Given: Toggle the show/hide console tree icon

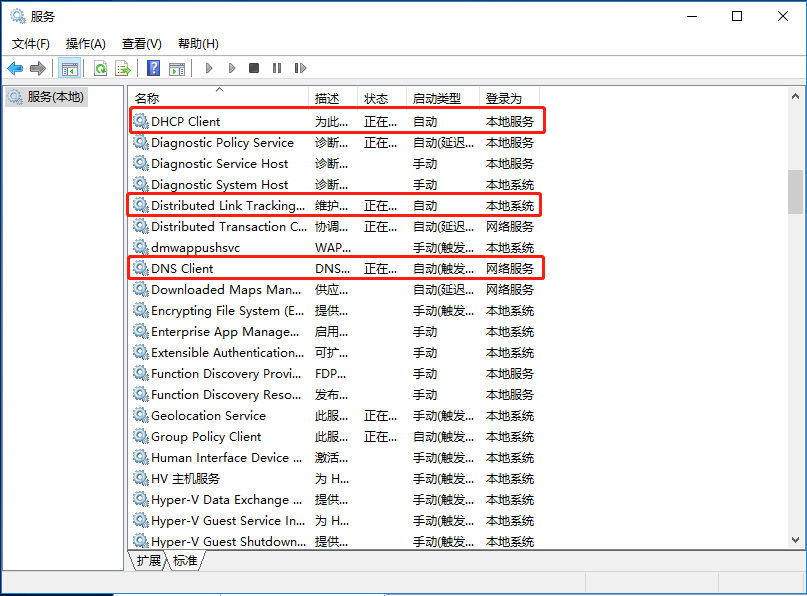Looking at the screenshot, I should (x=69, y=68).
